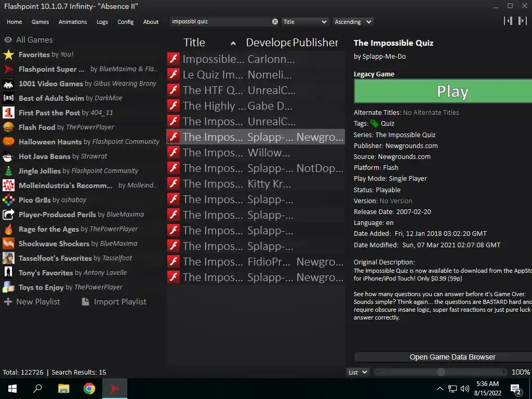532x399 pixels.
Task: Toggle the right sidebar collapse icon
Action: (x=522, y=21)
